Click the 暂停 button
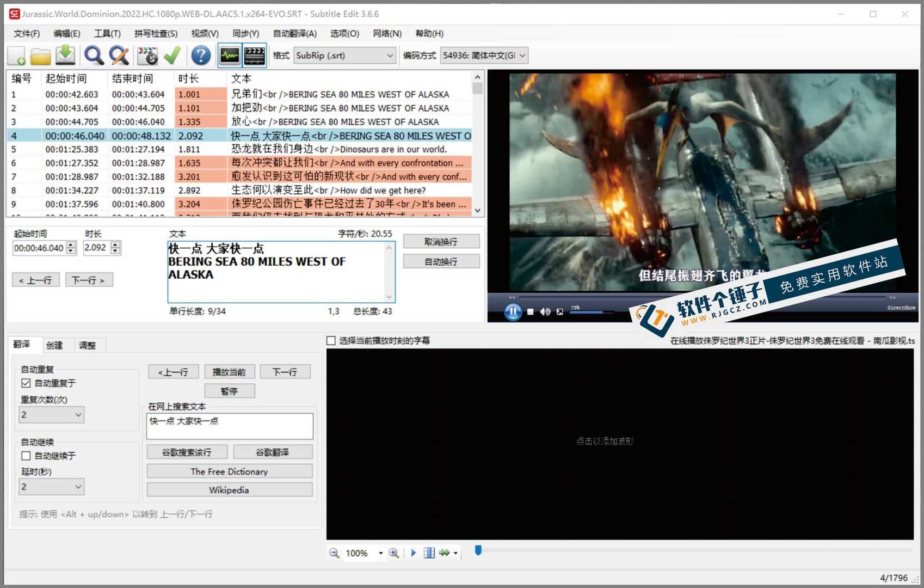The image size is (924, 588). coord(229,391)
